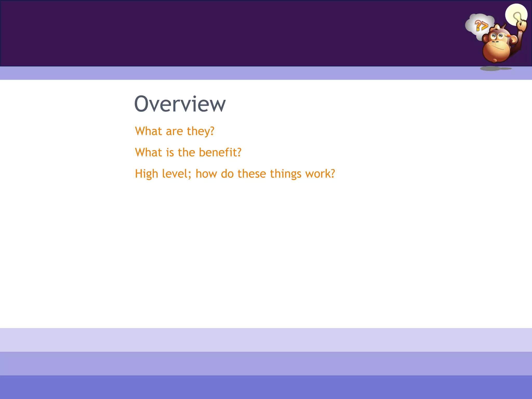Click the 'What is the benefit?' line
The width and height of the screenshot is (532, 399).
[188, 152]
